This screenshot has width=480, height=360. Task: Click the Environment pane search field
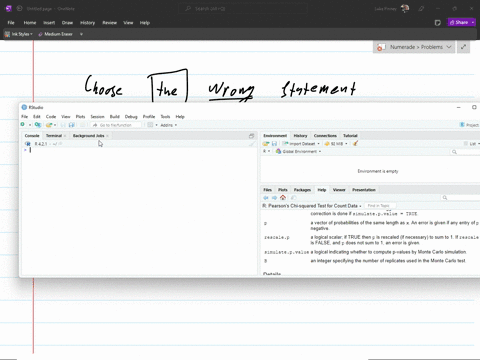coord(466,152)
